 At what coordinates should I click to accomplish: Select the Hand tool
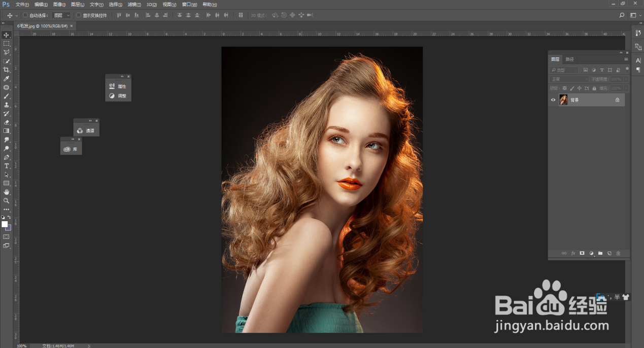coord(7,192)
